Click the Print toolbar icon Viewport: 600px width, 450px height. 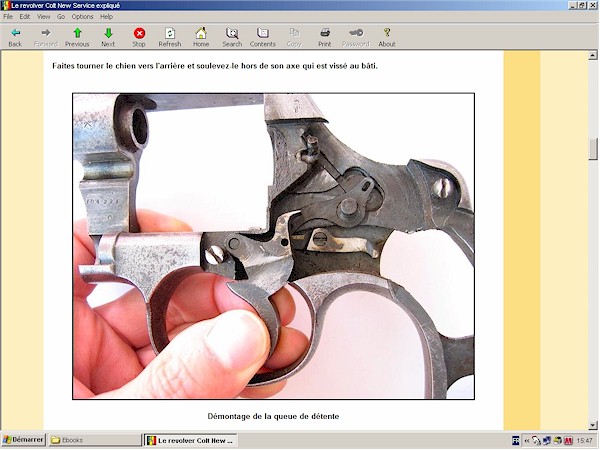coord(325,33)
